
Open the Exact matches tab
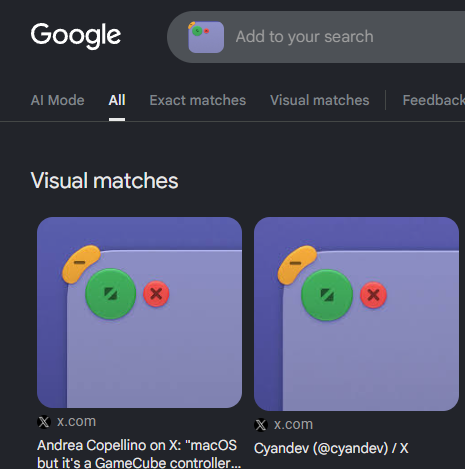(198, 100)
